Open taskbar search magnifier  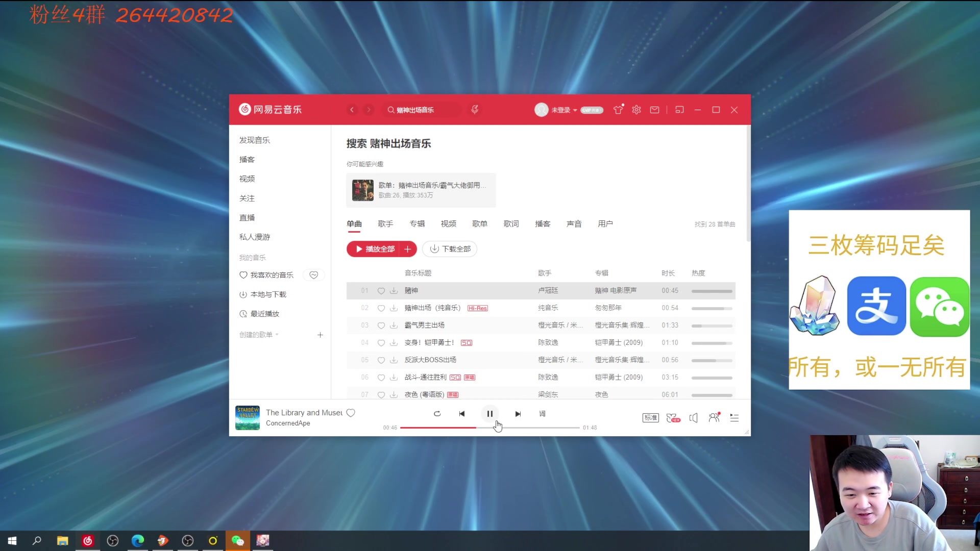click(37, 541)
